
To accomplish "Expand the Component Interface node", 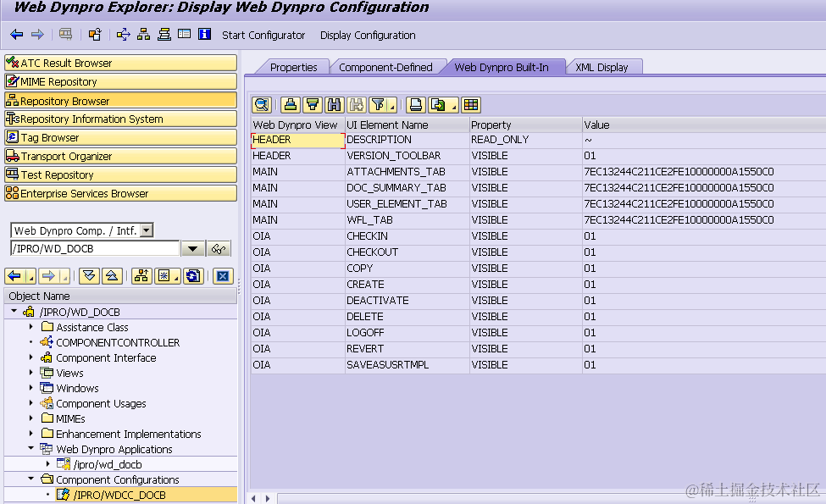I will click(31, 357).
